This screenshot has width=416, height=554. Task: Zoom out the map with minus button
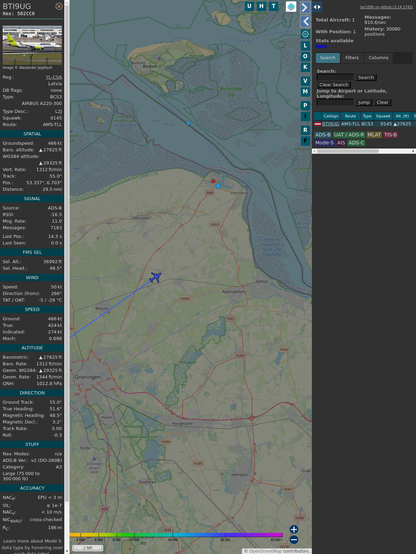[x=294, y=540]
